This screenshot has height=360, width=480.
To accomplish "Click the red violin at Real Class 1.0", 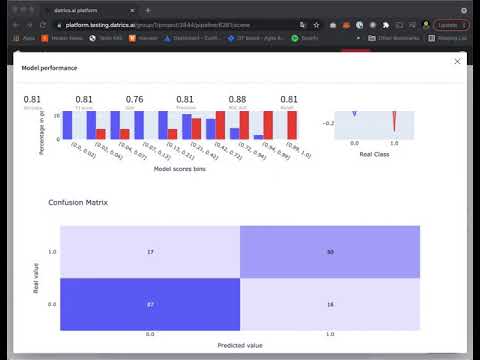I will tap(394, 121).
